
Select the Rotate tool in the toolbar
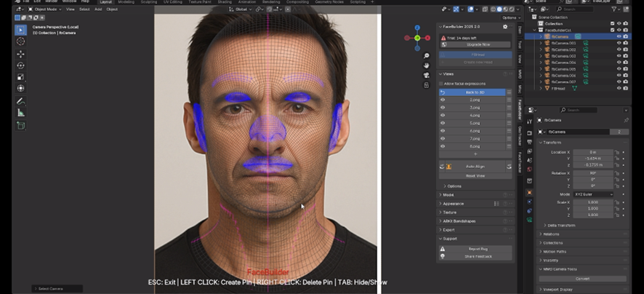[20, 65]
